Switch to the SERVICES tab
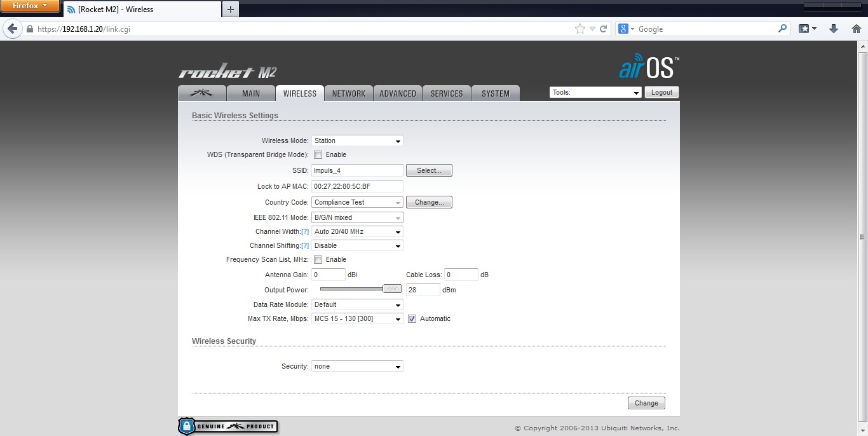This screenshot has width=868, height=436. coord(447,93)
